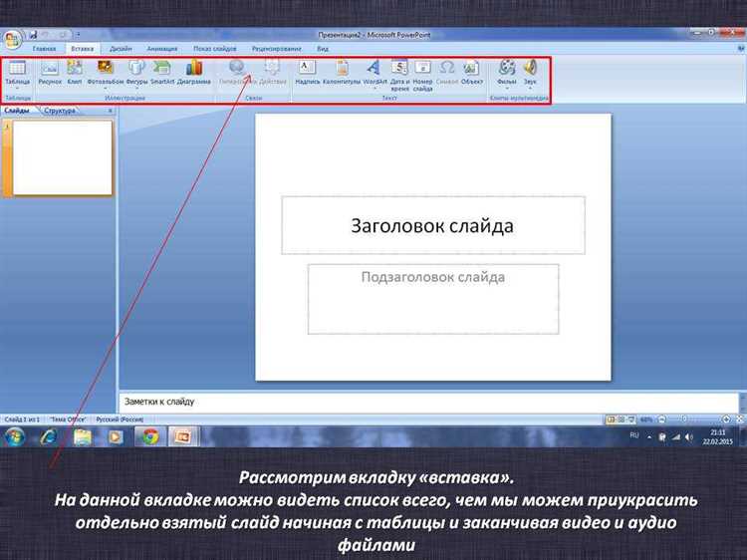
Task: Expand the Таблица dropdown arrow
Action: tap(18, 89)
